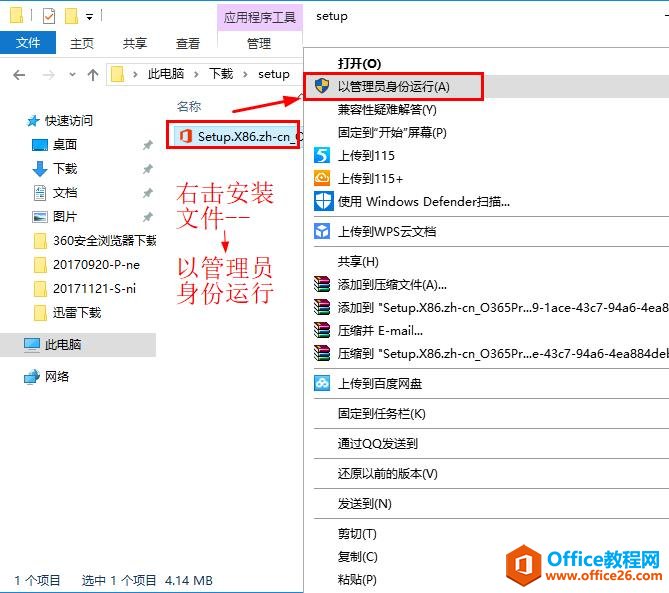Open the 迅雷下载 folder
This screenshot has width=669, height=593.
[77, 313]
